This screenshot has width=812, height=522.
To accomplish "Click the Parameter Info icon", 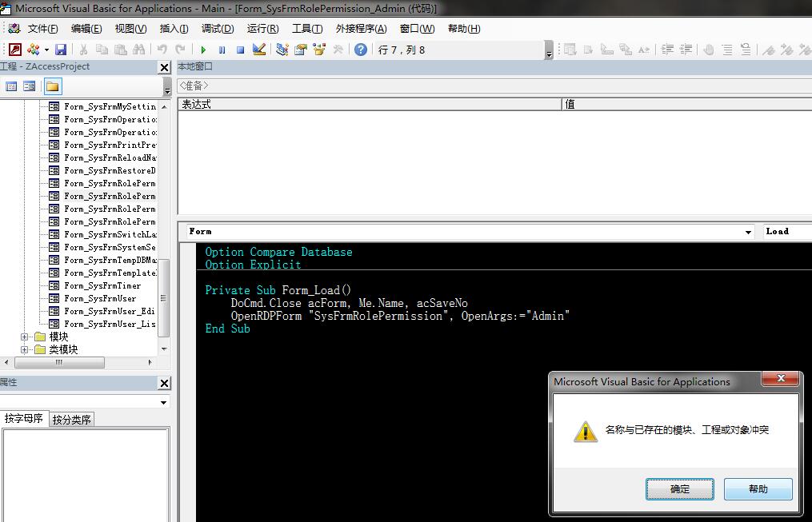I will click(626, 50).
